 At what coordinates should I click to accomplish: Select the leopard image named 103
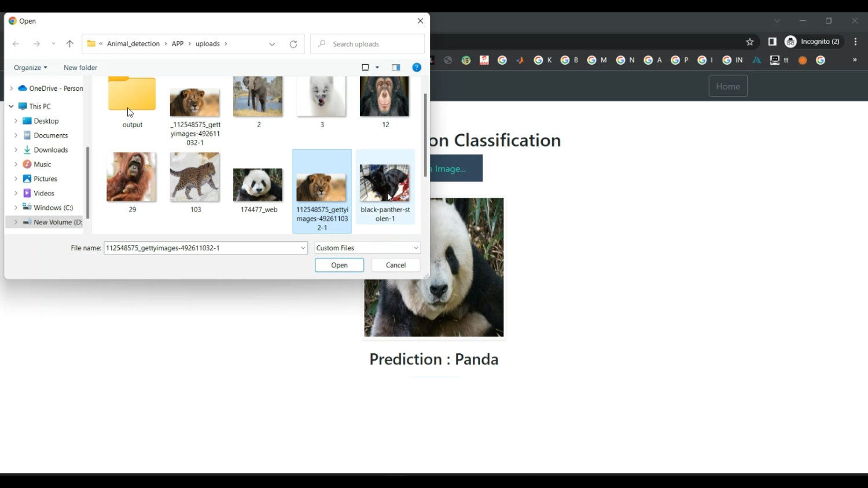pyautogui.click(x=195, y=182)
